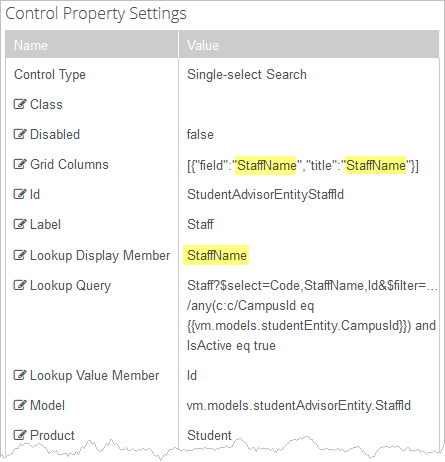This screenshot has width=445, height=462.
Task: Click the 'Model' property name
Action: click(47, 405)
